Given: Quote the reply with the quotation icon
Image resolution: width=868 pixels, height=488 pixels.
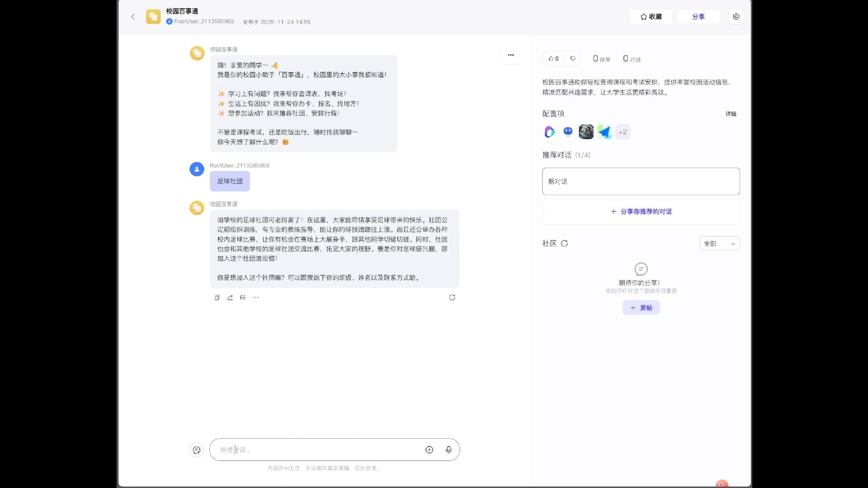Looking at the screenshot, I should click(x=243, y=297).
